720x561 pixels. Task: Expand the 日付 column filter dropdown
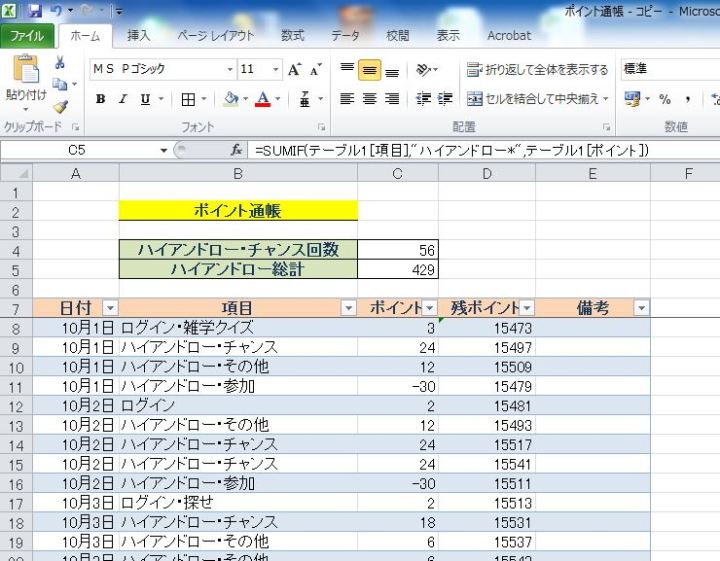tap(110, 308)
